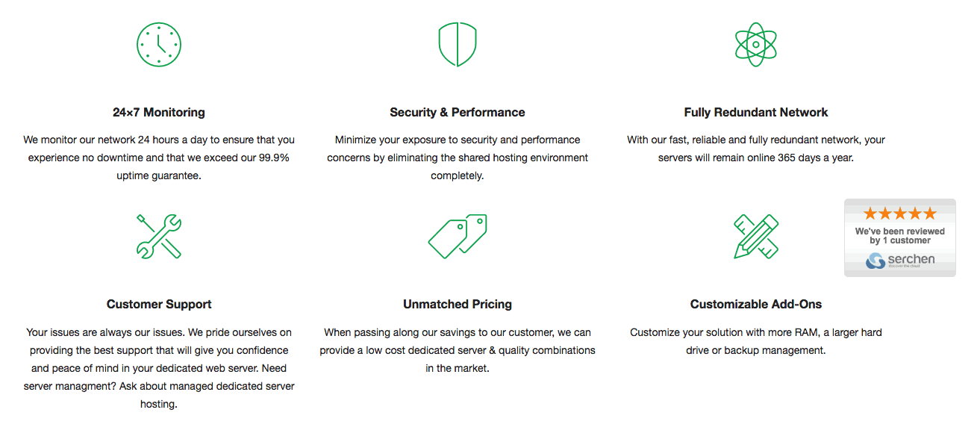Click the atom redundant network icon
Screen dimensions: 980x448
tap(756, 45)
